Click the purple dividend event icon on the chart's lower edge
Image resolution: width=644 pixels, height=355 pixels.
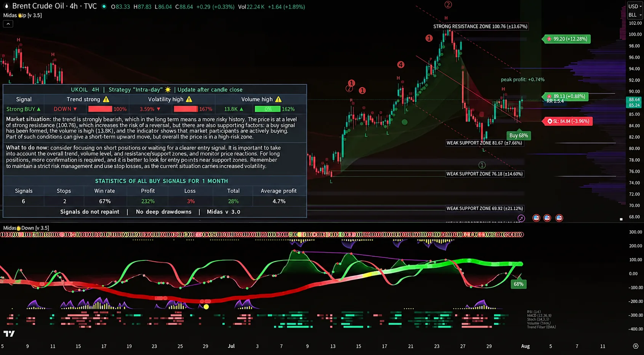click(x=521, y=218)
